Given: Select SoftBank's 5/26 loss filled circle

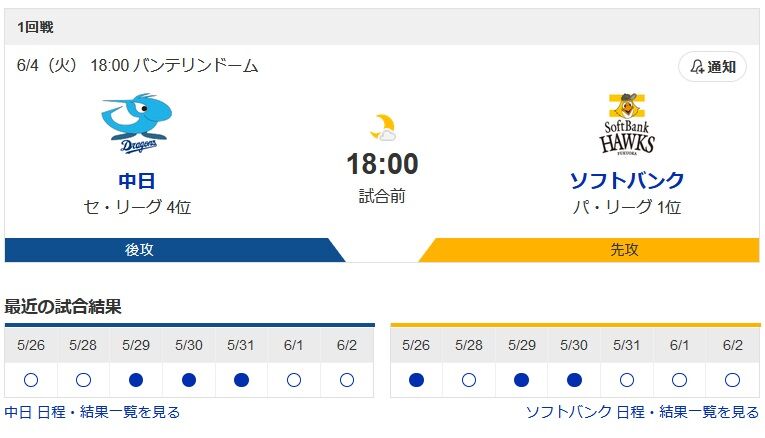Looking at the screenshot, I should [x=416, y=380].
